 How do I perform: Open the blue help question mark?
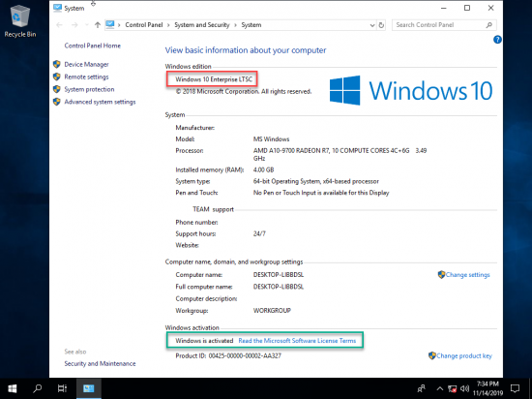pyautogui.click(x=497, y=40)
